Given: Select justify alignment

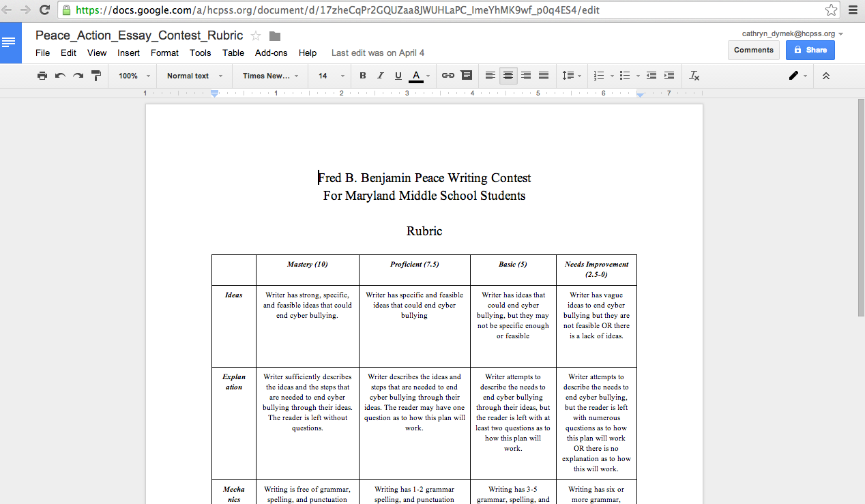Looking at the screenshot, I should [544, 76].
